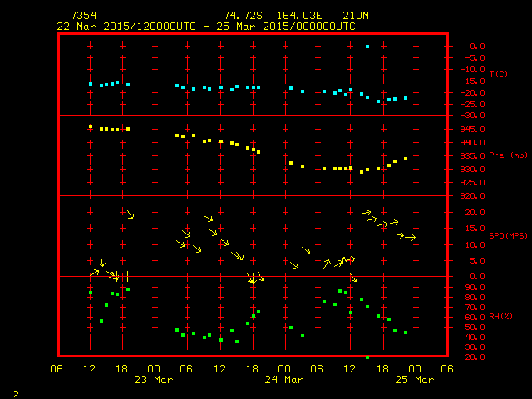Select the 24 Mar date label
Viewport: 532px width, 399px height.
tap(284, 380)
